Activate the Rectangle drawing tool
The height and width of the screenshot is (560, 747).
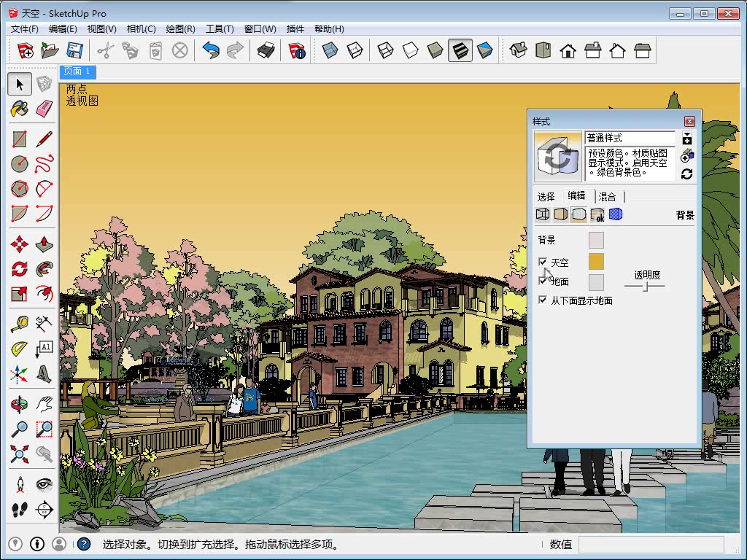[x=20, y=139]
